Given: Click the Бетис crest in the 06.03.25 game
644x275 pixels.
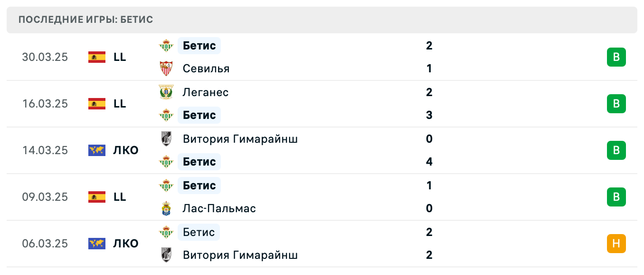Looking at the screenshot, I should click(167, 232).
